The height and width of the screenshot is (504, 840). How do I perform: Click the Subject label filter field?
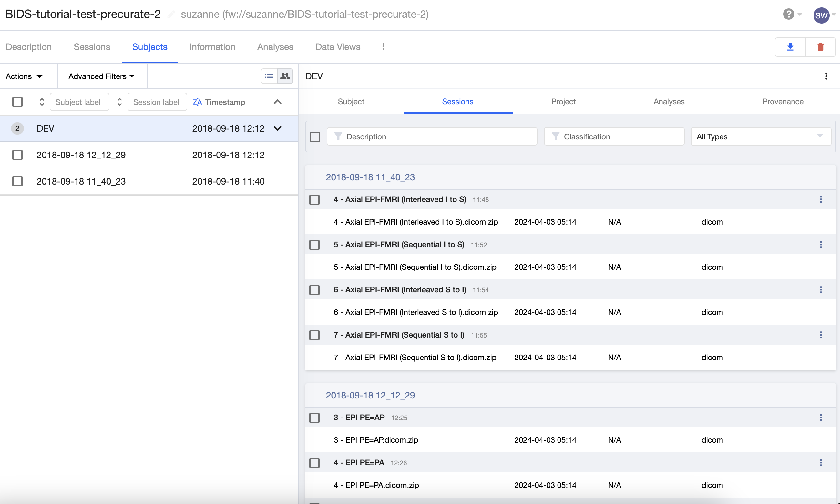coord(79,102)
